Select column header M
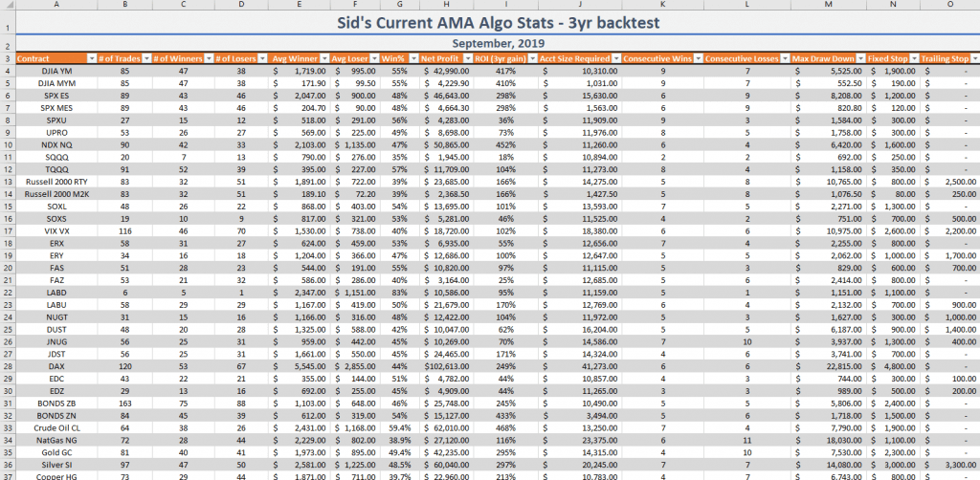Image resolution: width=980 pixels, height=480 pixels. pyautogui.click(x=828, y=5)
